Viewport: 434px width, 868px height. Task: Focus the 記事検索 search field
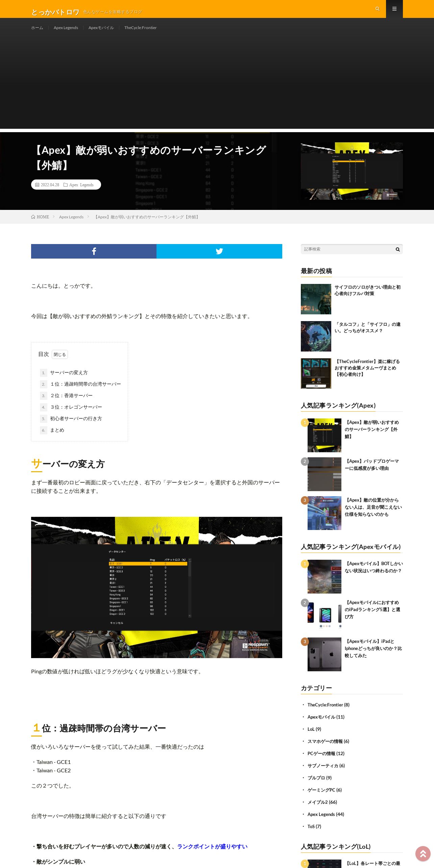tap(347, 249)
